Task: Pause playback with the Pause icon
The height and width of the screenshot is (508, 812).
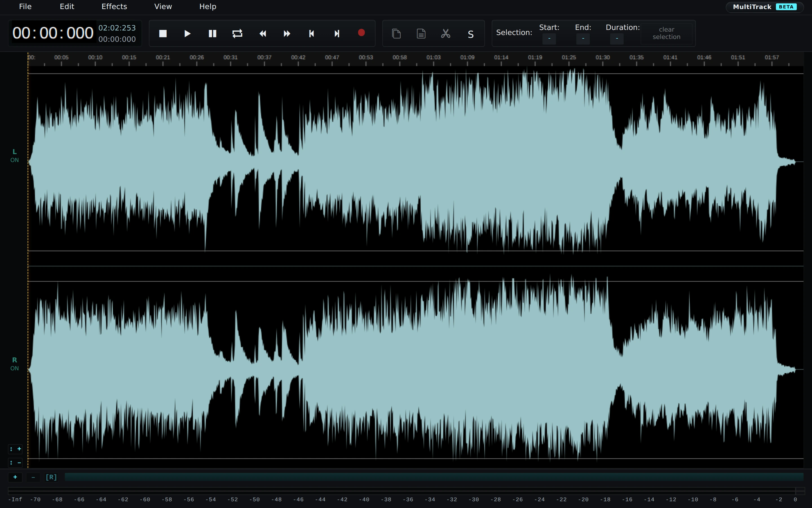Action: click(212, 34)
